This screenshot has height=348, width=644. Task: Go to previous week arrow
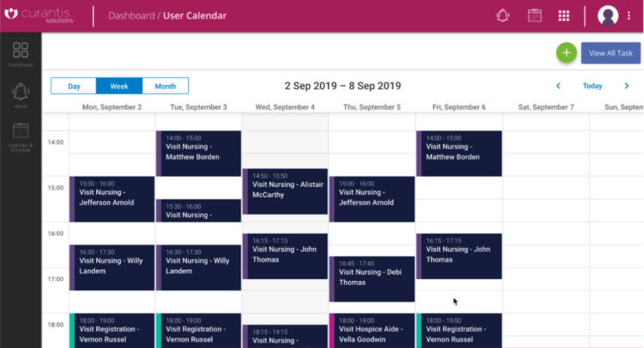point(558,86)
